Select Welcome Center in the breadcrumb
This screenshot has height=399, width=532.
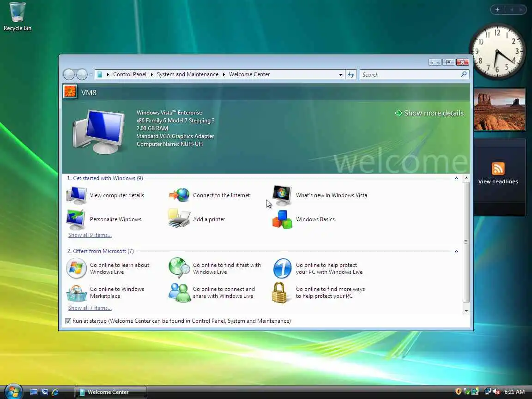pos(249,74)
